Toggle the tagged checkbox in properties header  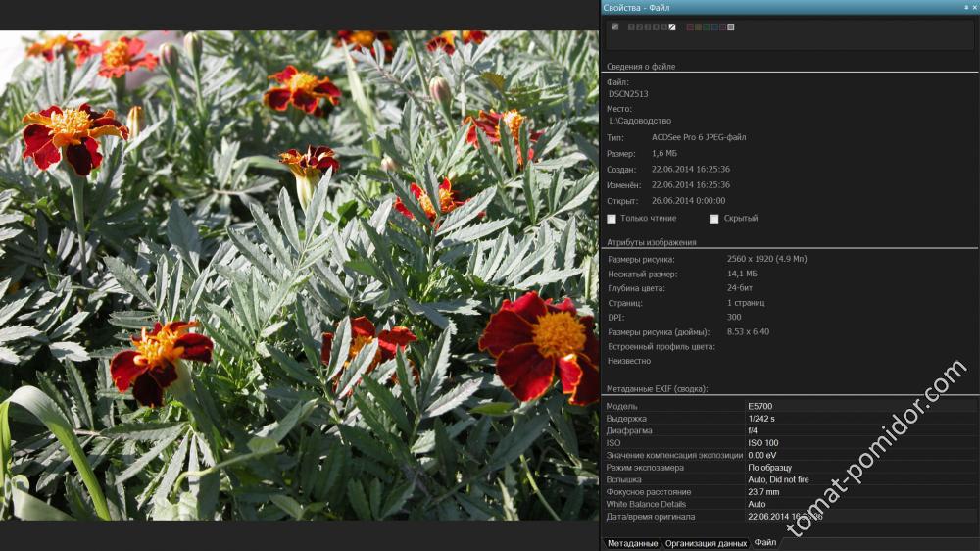click(614, 26)
